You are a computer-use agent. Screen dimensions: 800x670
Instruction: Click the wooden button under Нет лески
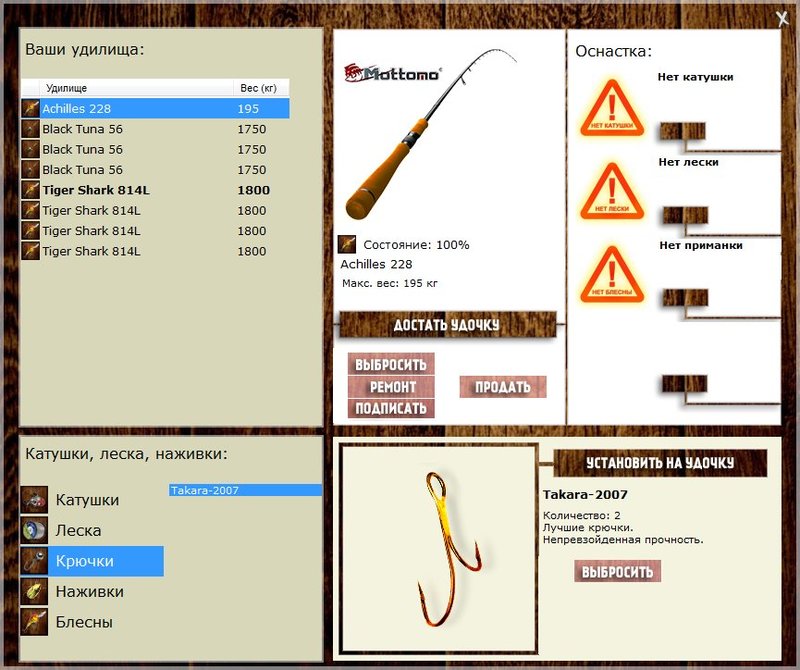(685, 215)
